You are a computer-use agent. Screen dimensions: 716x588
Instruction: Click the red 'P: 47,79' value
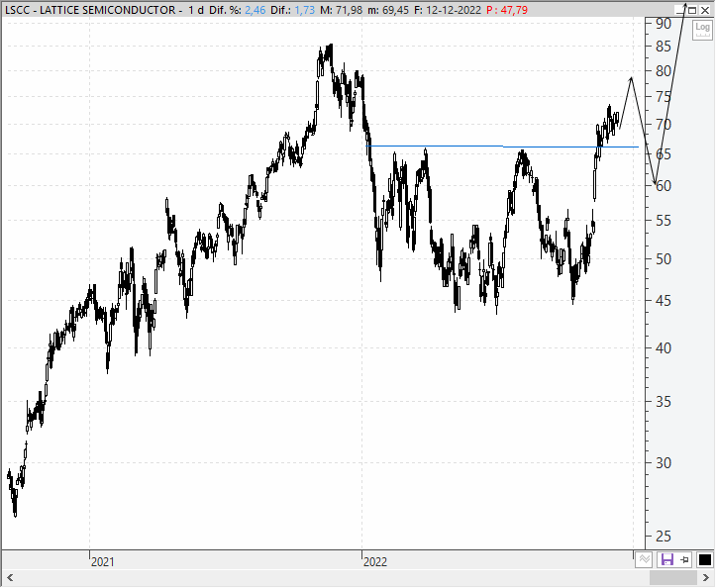[507, 10]
